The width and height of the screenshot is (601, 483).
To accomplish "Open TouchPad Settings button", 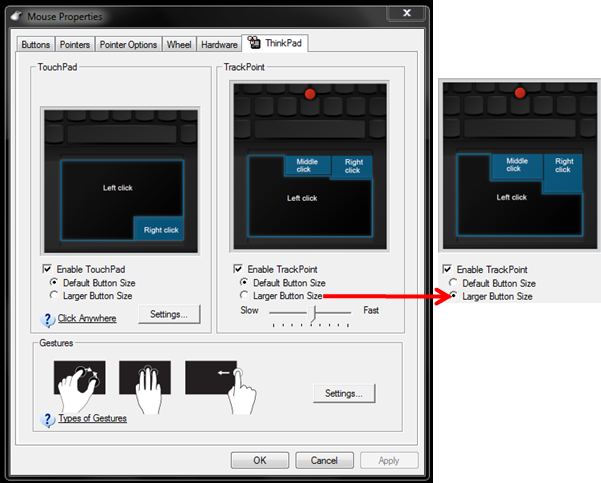I will pos(169,315).
